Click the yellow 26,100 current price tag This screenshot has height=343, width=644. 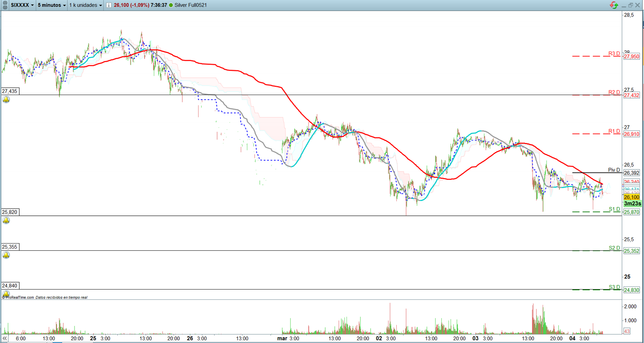(x=632, y=197)
